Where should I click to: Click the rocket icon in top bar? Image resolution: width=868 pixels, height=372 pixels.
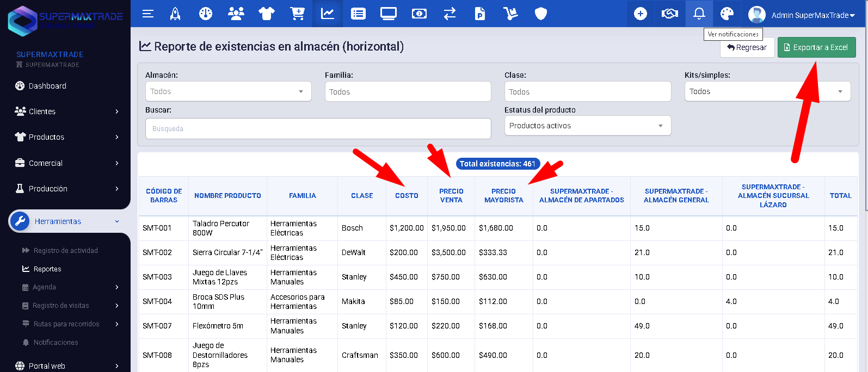click(175, 14)
